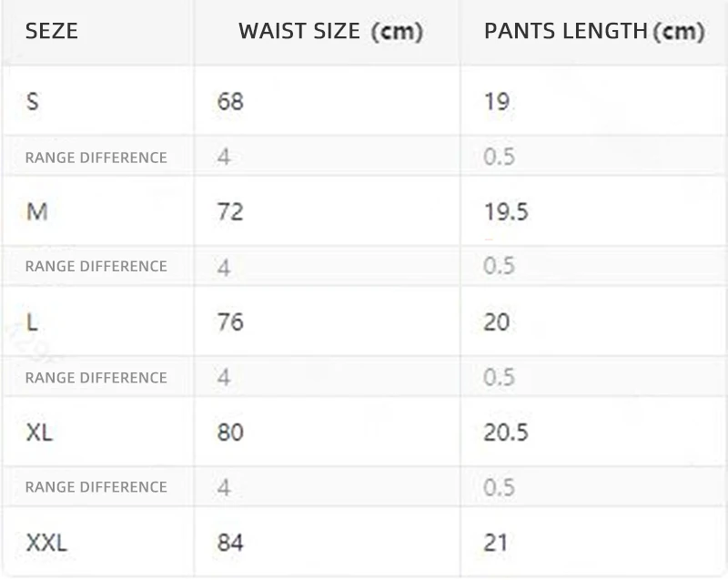Select the XXL size row label

tap(46, 543)
